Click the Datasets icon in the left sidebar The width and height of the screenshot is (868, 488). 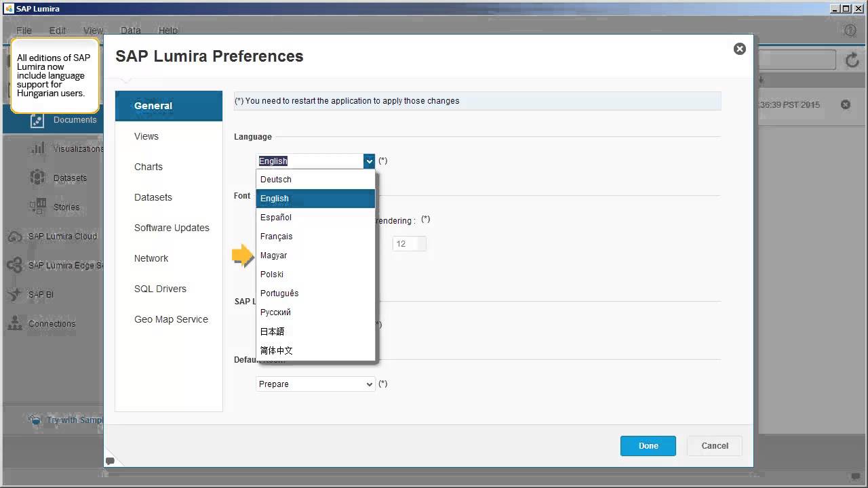[x=37, y=178]
